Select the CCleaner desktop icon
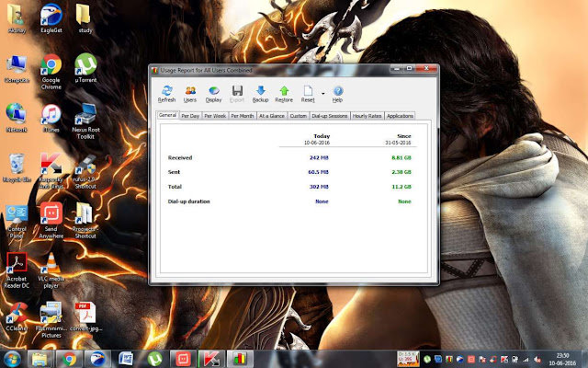The width and height of the screenshot is (588, 368). click(17, 316)
